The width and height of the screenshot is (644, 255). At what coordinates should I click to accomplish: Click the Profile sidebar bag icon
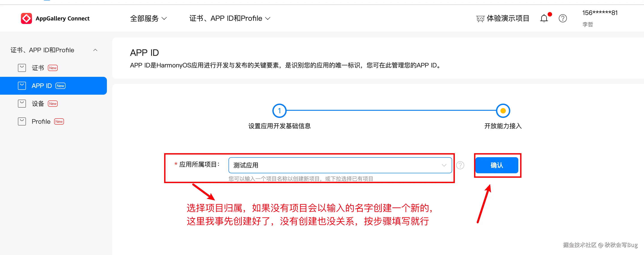pyautogui.click(x=22, y=122)
